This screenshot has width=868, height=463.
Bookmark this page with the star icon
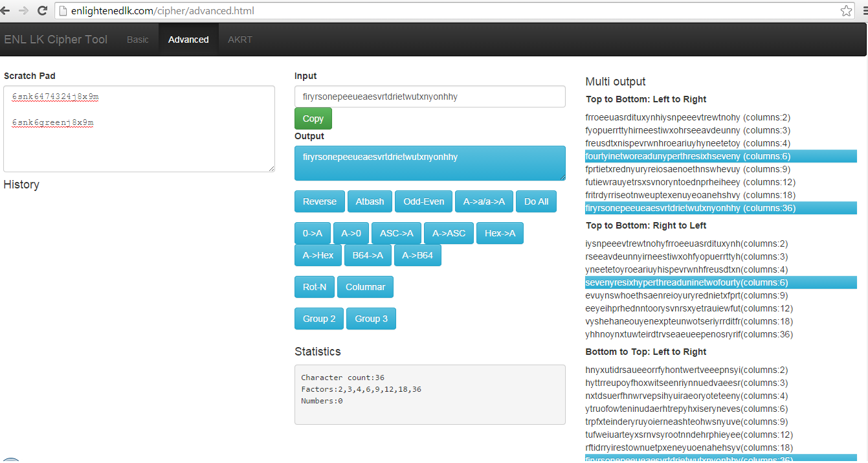point(846,10)
